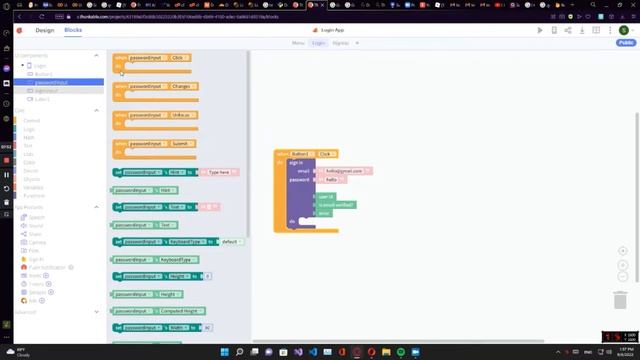Open the Math blocks category
The width and height of the screenshot is (640, 360).
pyautogui.click(x=29, y=138)
